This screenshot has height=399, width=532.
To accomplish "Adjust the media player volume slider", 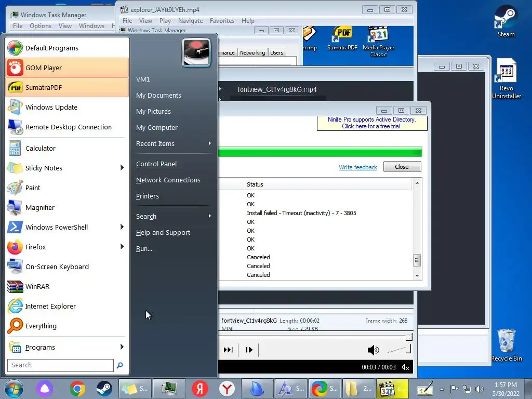I will pyautogui.click(x=398, y=349).
